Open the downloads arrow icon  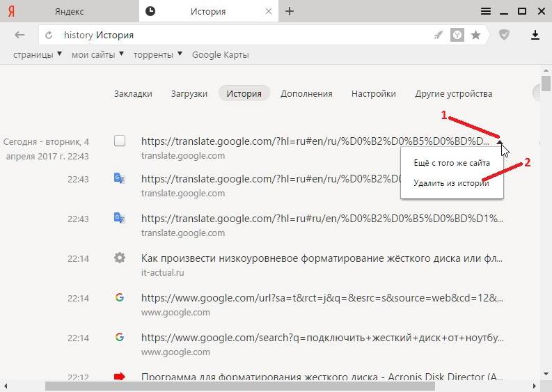pyautogui.click(x=535, y=35)
